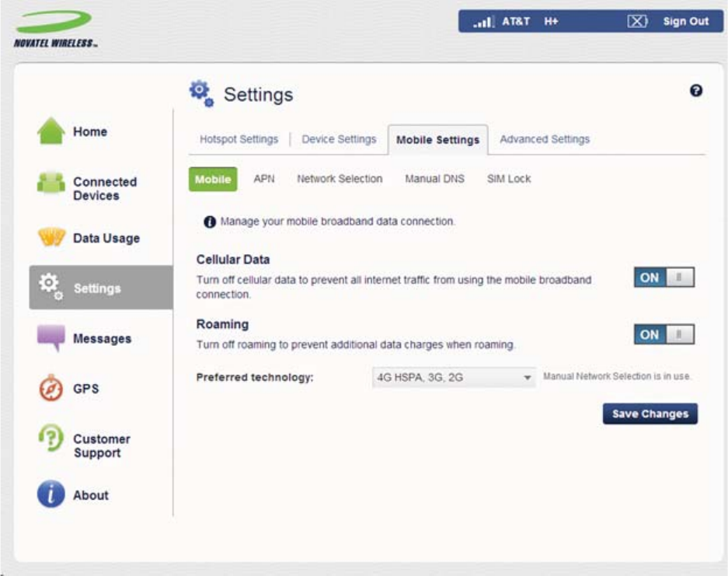Image resolution: width=728 pixels, height=576 pixels.
Task: Switch to the Hotspot Settings tab
Action: [x=239, y=139]
